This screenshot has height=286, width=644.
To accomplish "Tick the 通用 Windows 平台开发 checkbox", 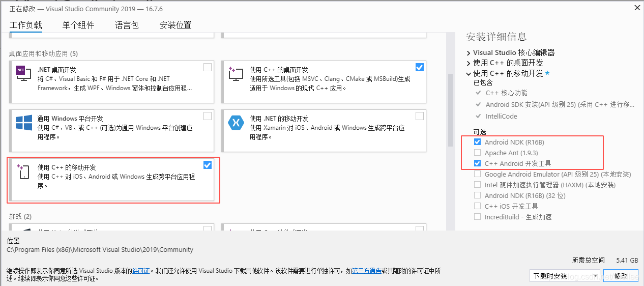I will [x=208, y=116].
